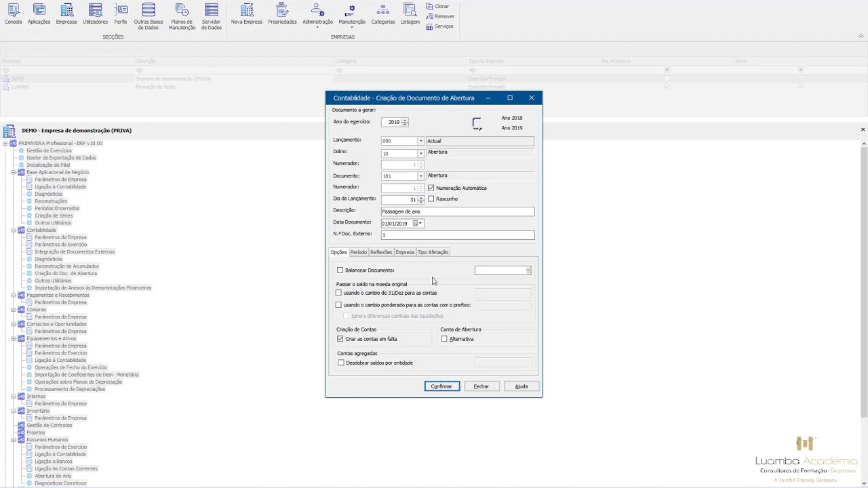The image size is (868, 488).
Task: Click the Remover ribbon command
Action: pos(440,16)
